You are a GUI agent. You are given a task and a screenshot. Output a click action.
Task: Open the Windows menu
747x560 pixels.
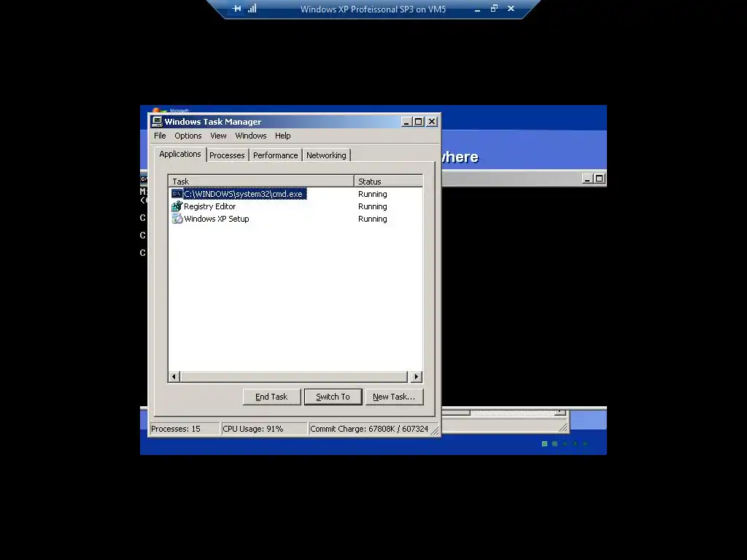[x=251, y=136]
